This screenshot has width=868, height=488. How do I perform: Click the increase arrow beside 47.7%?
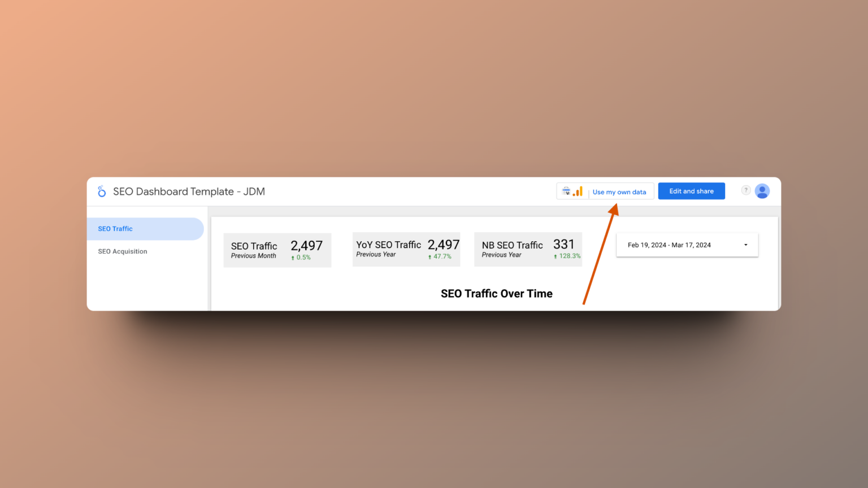click(431, 256)
